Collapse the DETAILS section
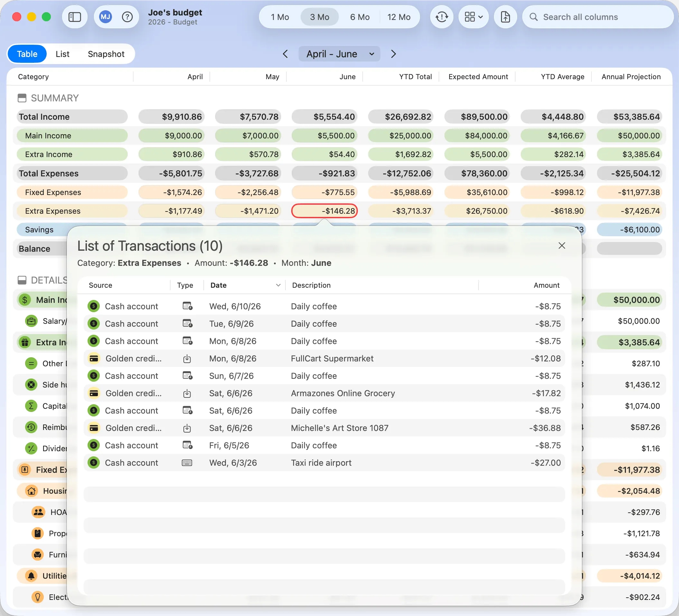This screenshot has width=679, height=616. (22, 280)
